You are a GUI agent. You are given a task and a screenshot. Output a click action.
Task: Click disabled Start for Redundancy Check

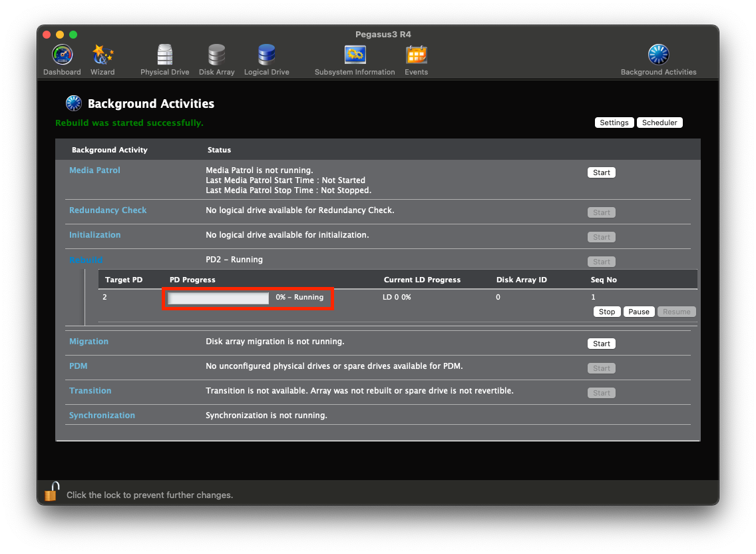click(601, 212)
